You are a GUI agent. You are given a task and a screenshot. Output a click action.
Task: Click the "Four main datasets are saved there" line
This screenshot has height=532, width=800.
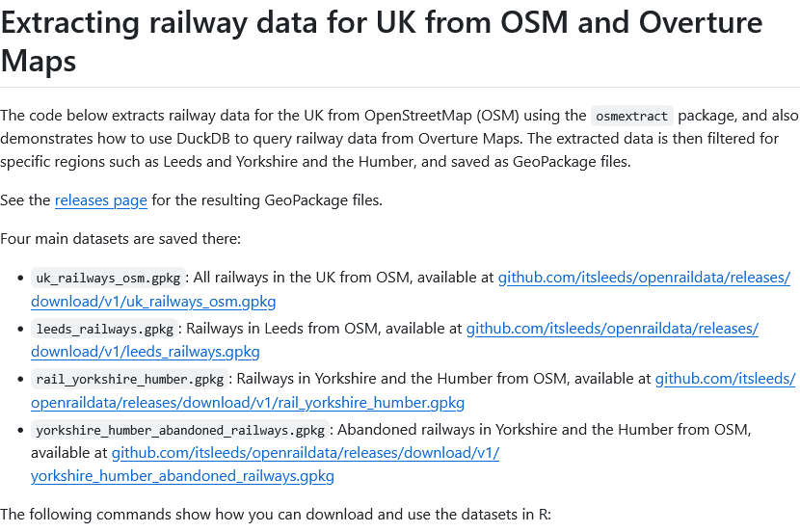[120, 238]
